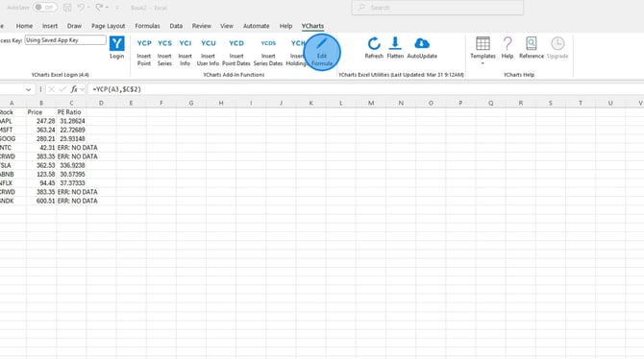This screenshot has width=644, height=359.
Task: Select the PE Ratio header cell
Action: coord(71,112)
